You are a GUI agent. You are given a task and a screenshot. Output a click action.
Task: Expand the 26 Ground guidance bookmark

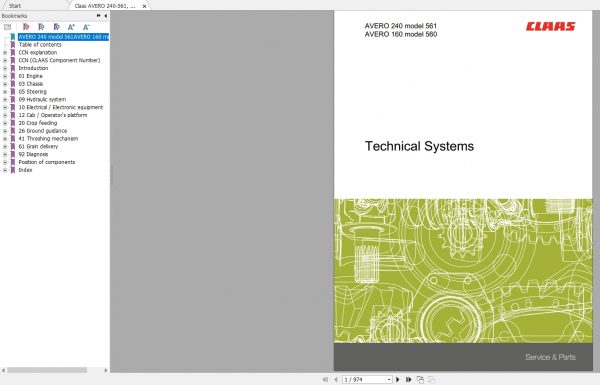(5, 131)
